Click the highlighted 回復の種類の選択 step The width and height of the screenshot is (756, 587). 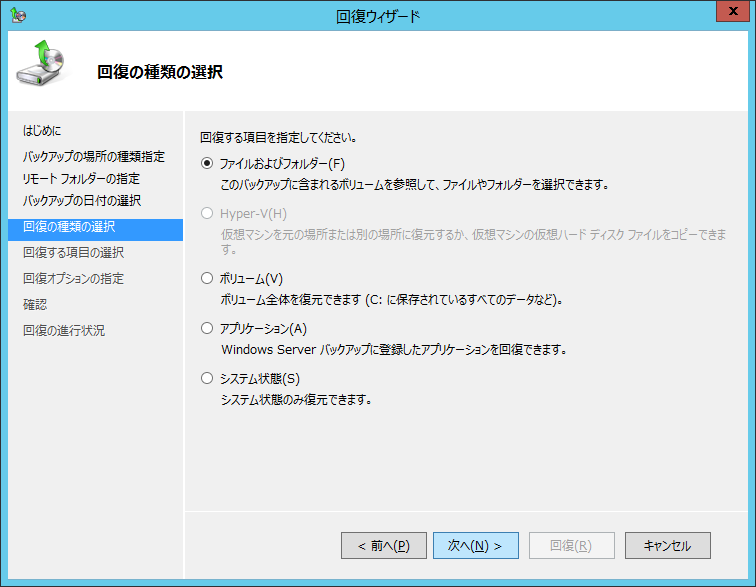pyautogui.click(x=69, y=227)
